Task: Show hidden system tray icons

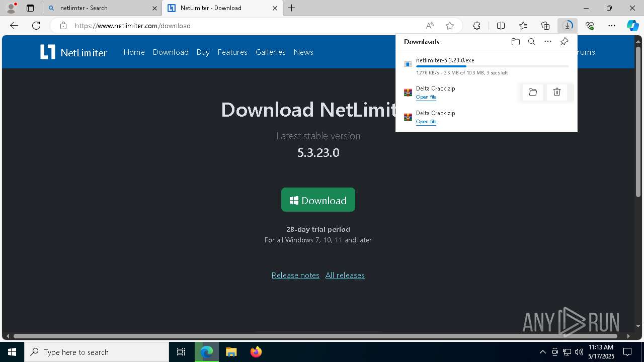Action: (542, 352)
